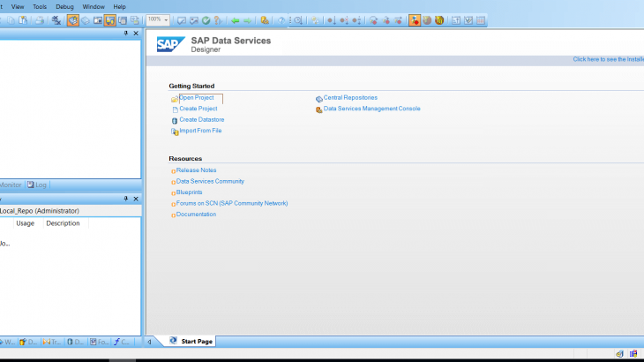Click the curved-arrow over red diamond icon
Image resolution: width=644 pixels, height=362 pixels.
click(373, 20)
